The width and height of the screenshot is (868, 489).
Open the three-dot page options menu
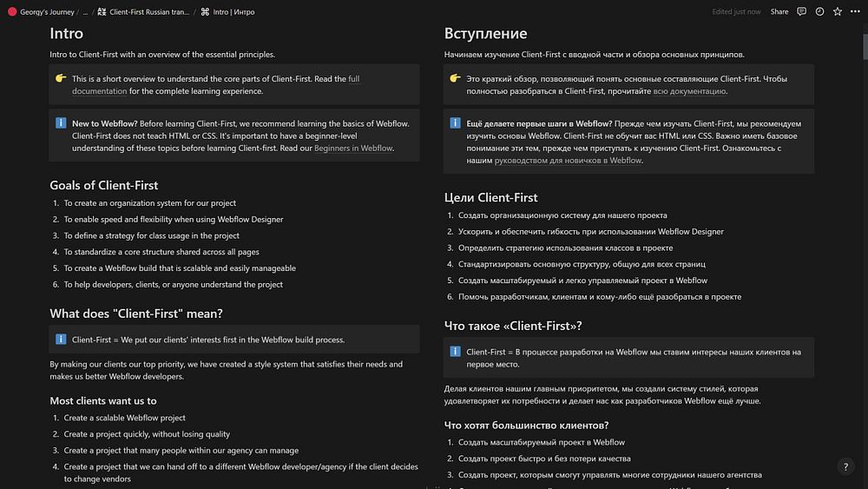(x=855, y=12)
